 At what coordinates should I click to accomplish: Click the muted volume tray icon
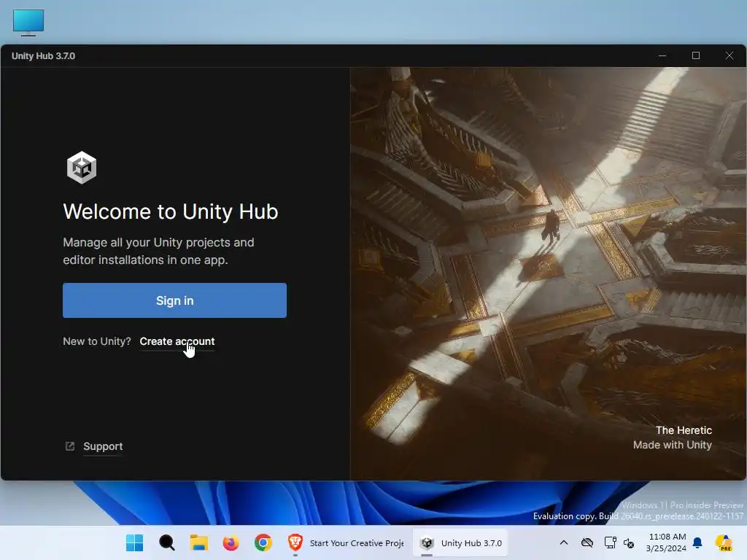coord(629,542)
